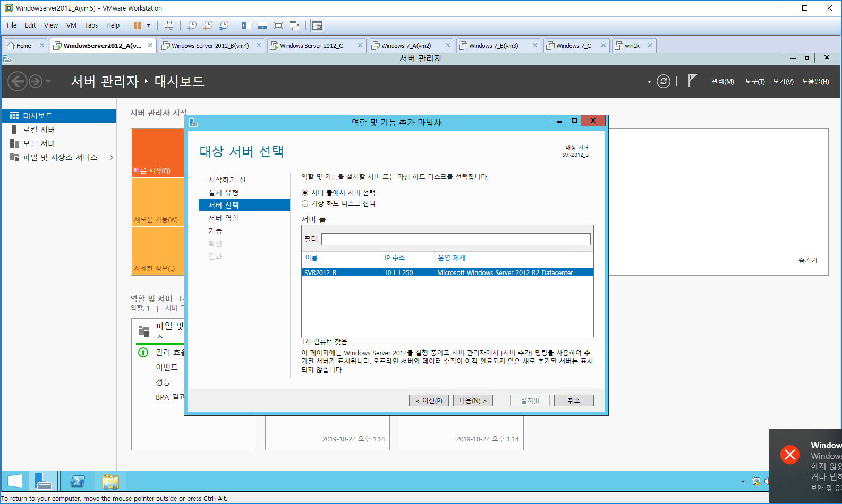Open the VMware View menu
Screen dimensions: 842x504
point(51,25)
